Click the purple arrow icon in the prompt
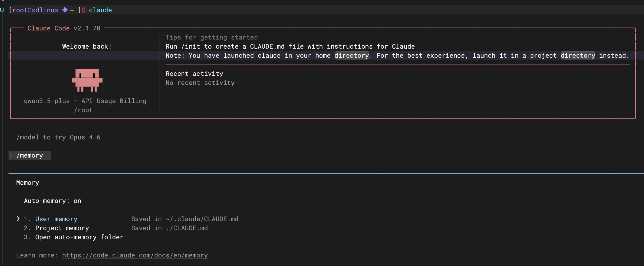644x266 pixels. point(65,10)
